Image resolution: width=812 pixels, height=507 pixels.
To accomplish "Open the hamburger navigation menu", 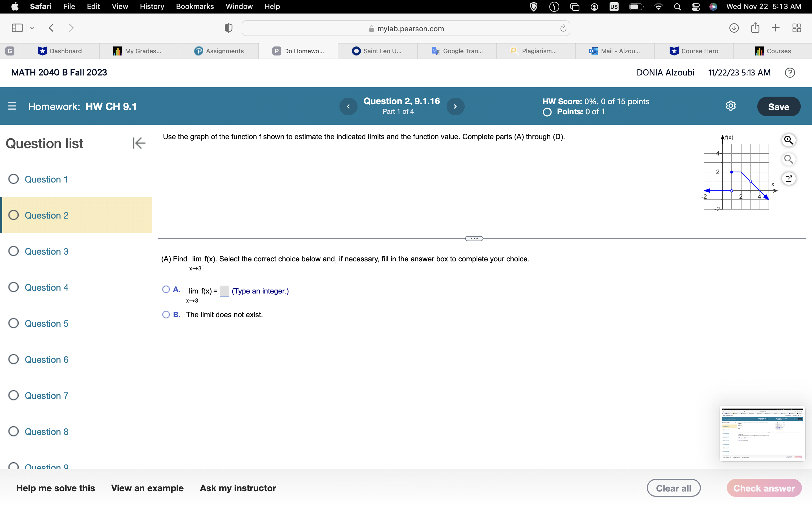I will pos(12,106).
